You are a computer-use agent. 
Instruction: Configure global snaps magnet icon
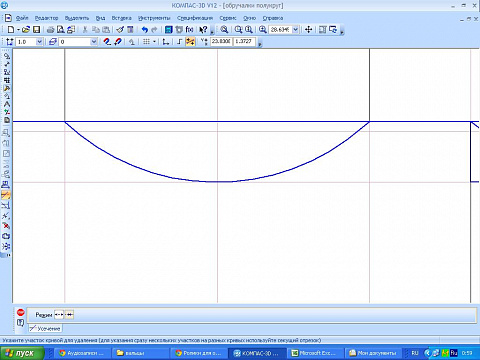click(x=107, y=42)
